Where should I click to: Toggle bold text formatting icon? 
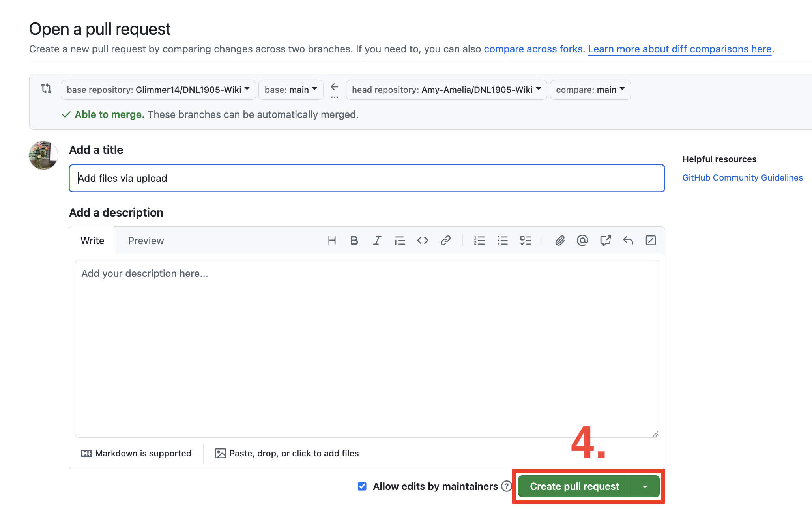click(354, 241)
